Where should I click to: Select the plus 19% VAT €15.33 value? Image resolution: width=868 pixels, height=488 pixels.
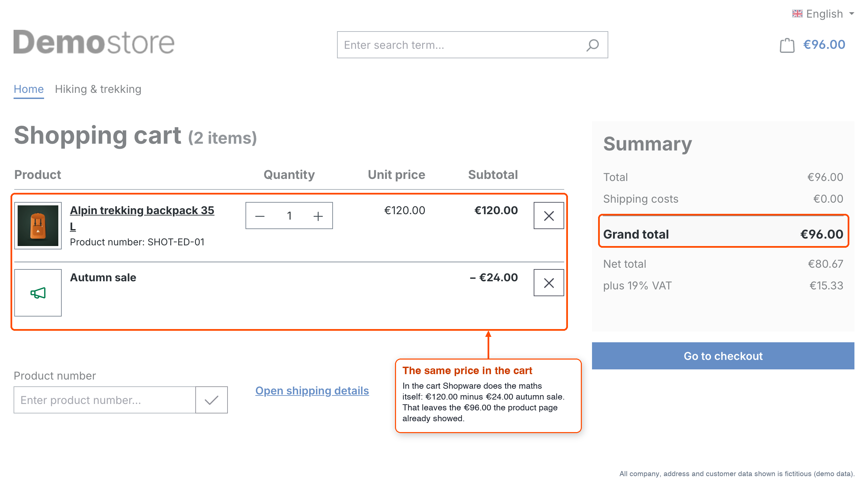click(826, 286)
